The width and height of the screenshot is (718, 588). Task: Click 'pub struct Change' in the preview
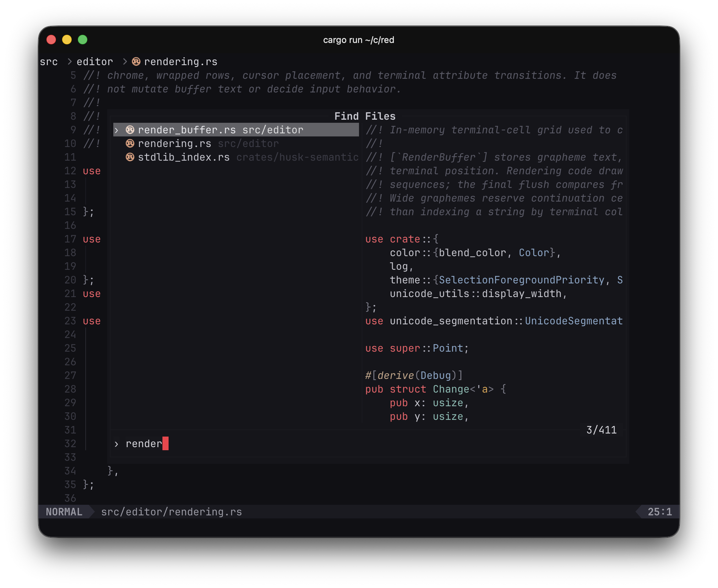[x=417, y=389]
